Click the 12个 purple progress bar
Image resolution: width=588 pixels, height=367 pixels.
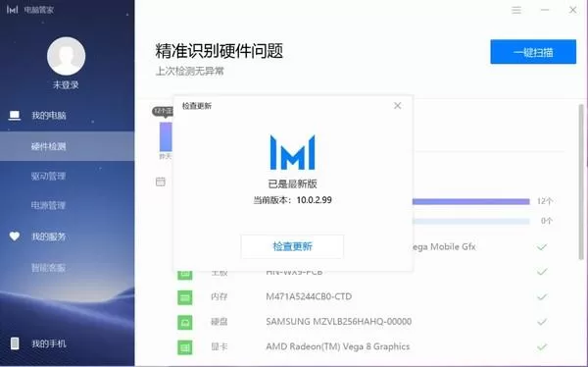471,202
